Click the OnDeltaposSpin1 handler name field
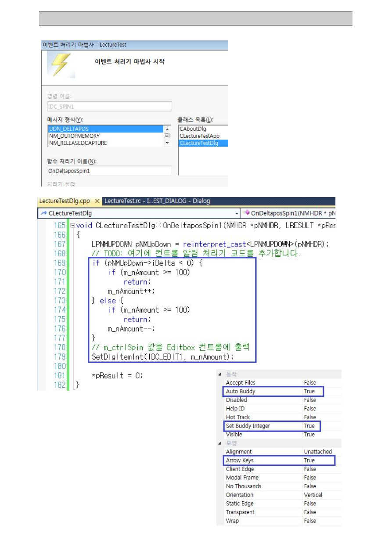Viewport: 392px width, 554px height. 109,171
